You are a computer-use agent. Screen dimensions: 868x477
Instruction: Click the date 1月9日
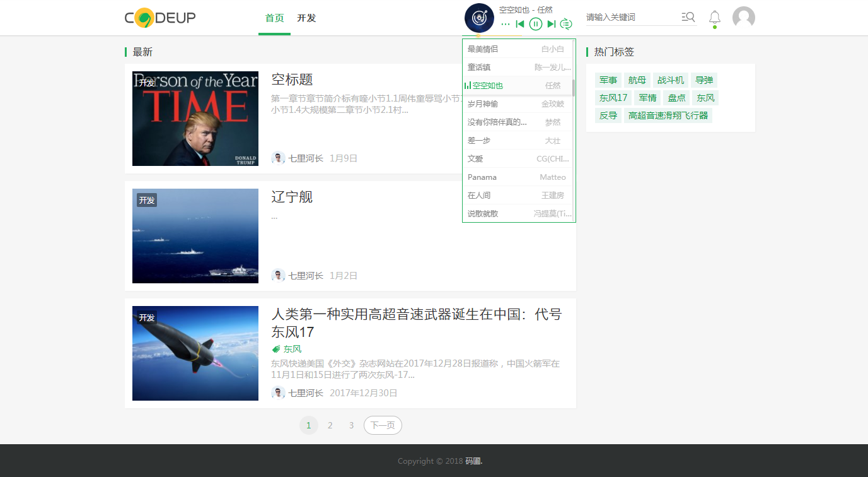(x=344, y=158)
